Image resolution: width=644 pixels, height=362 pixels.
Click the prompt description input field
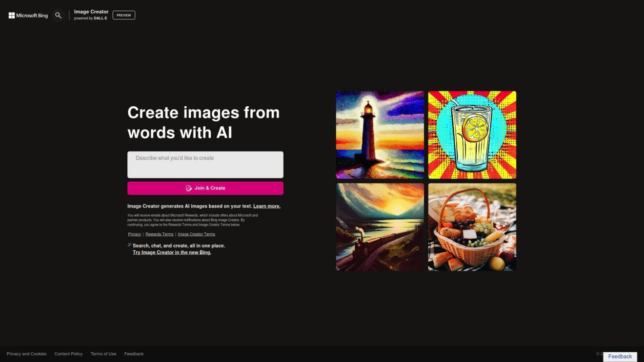[x=205, y=164]
